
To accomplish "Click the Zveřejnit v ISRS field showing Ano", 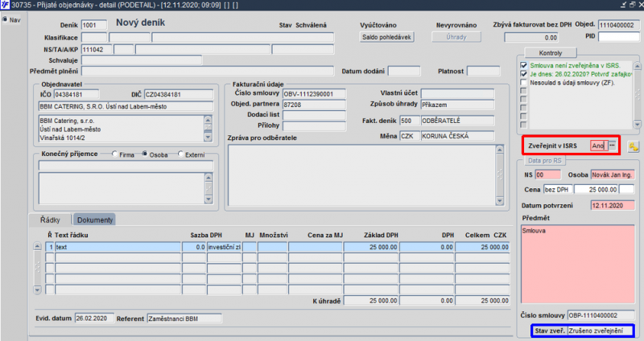I will coord(599,146).
